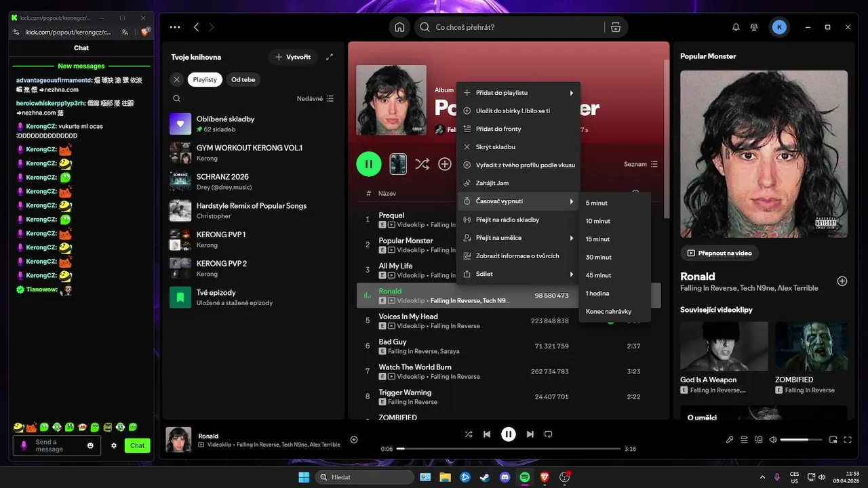Show hidden system tray icons chevron
The height and width of the screenshot is (488, 868).
point(762,477)
